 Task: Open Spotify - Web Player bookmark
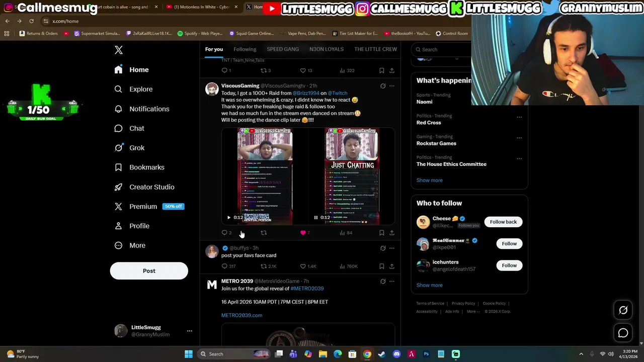coord(200,33)
